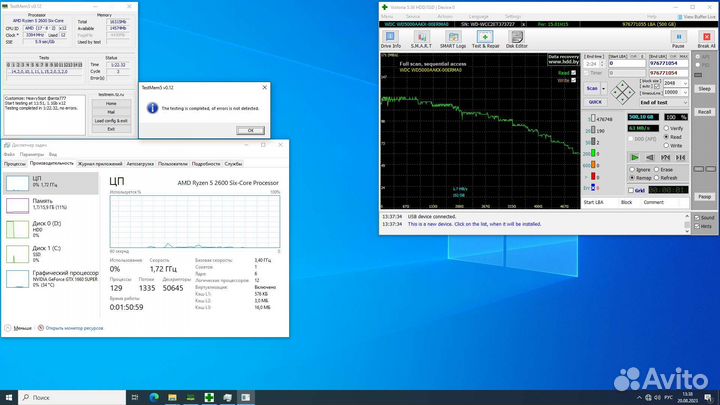Open the block size dropdown 2048
The image size is (720, 405).
coord(685,83)
